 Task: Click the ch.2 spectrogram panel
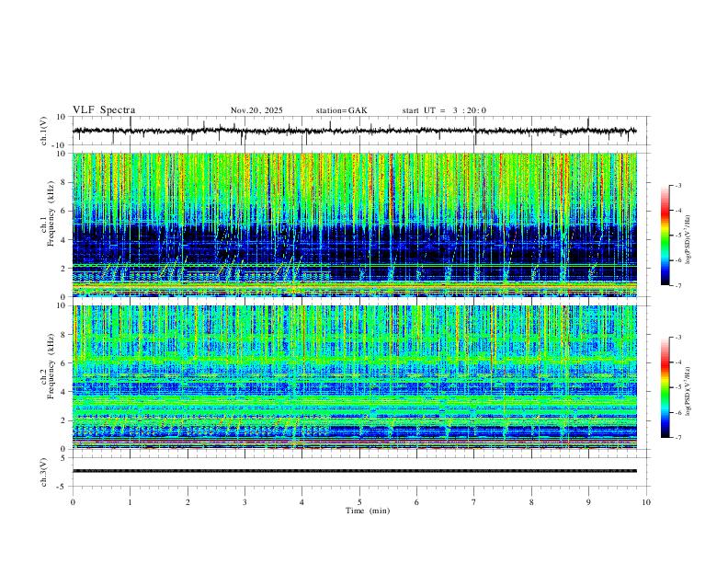pyautogui.click(x=354, y=377)
